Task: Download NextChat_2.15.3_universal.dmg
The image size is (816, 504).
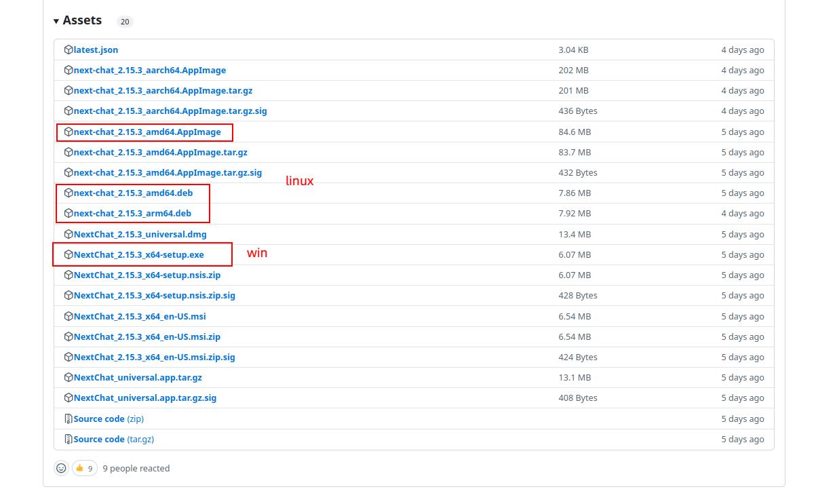Action: coord(140,234)
